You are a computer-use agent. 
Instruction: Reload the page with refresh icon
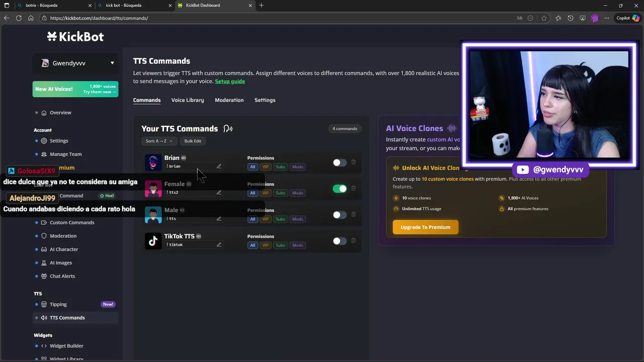(x=19, y=18)
